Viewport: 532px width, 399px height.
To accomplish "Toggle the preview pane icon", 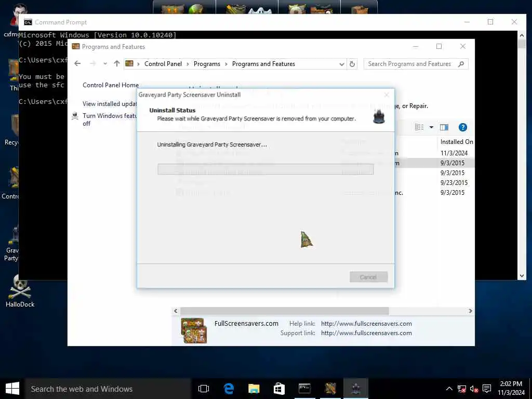I will 444,127.
